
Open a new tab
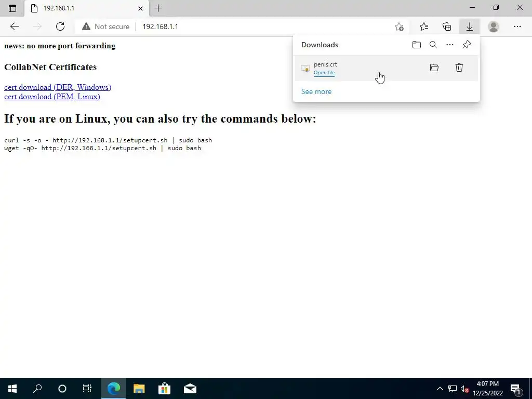point(158,8)
